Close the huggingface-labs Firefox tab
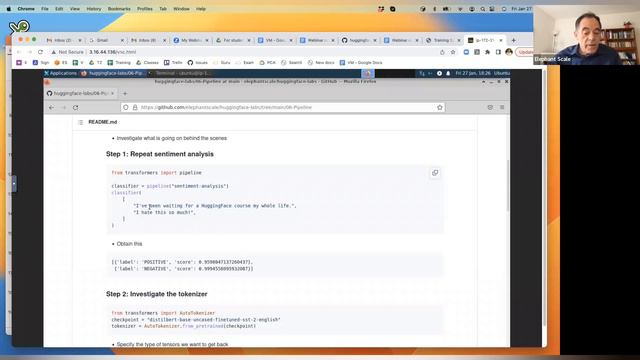The image size is (640, 360). tap(112, 93)
